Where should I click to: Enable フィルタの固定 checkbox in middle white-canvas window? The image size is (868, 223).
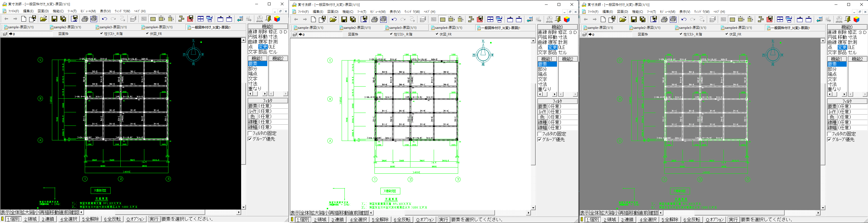coord(540,134)
